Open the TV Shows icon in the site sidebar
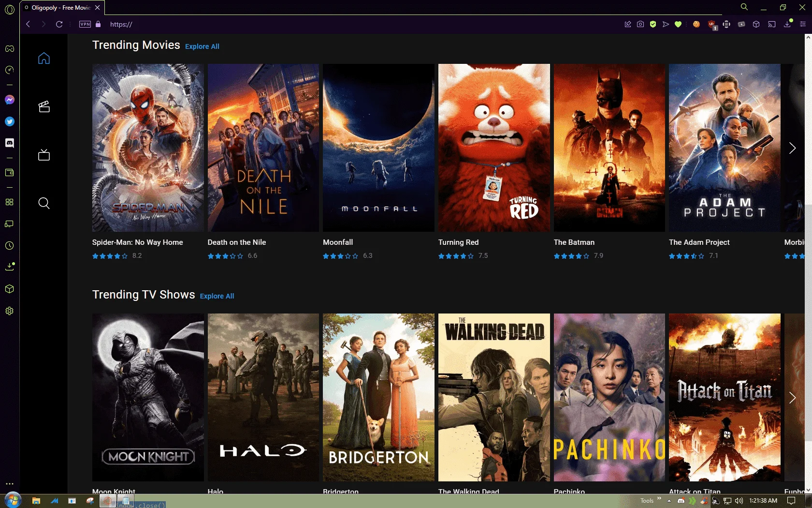 click(x=44, y=155)
